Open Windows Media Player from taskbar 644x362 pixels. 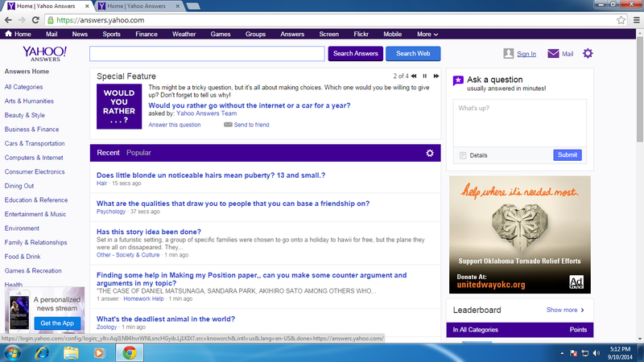pos(99,353)
